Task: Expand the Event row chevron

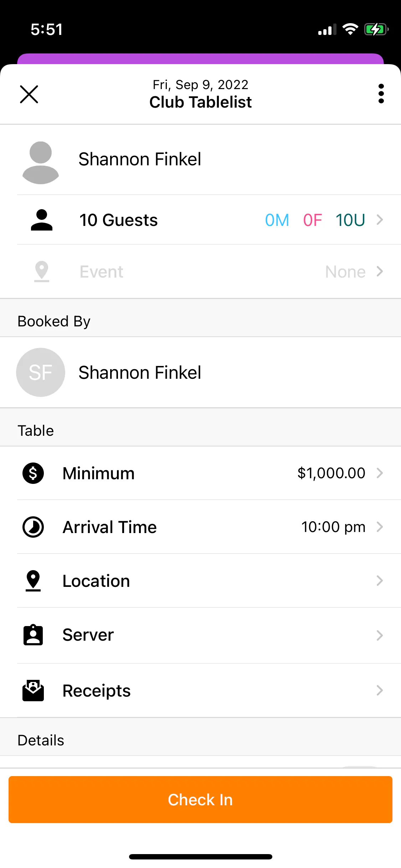Action: click(380, 272)
